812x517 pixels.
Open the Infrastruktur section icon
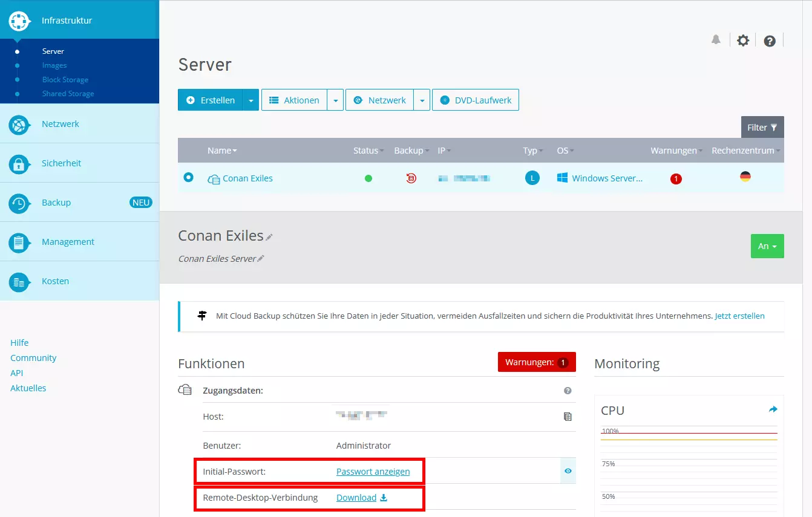tap(19, 21)
